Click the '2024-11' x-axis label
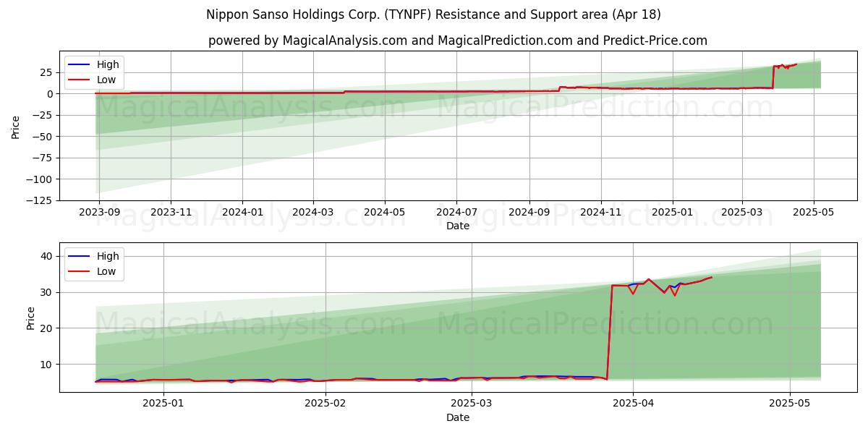The height and width of the screenshot is (434, 868). [600, 213]
